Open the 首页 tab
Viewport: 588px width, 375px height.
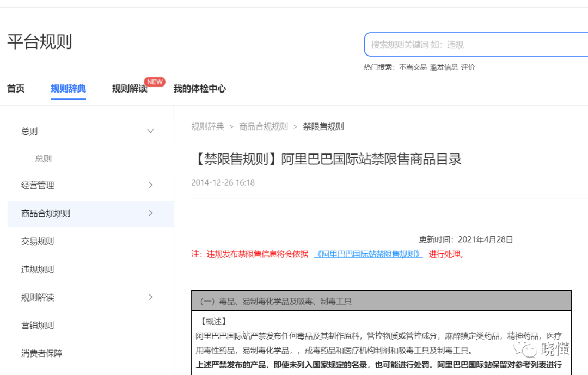(16, 89)
